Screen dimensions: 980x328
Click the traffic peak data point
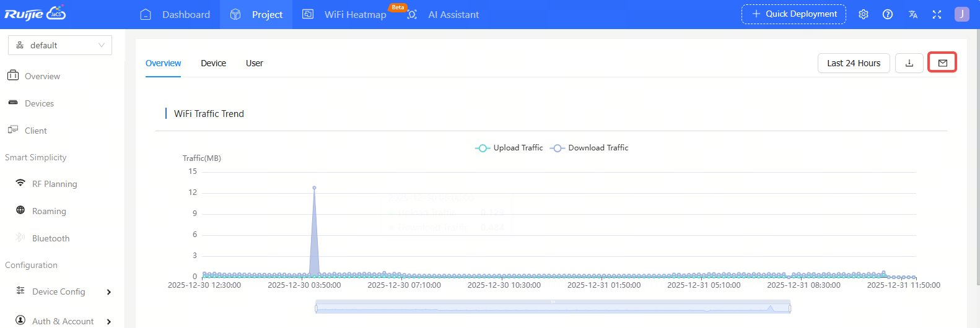point(314,188)
